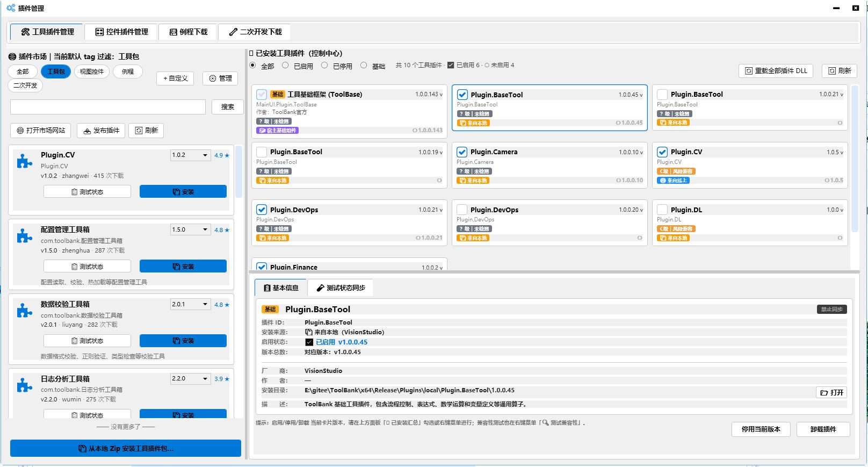This screenshot has width=868, height=467.
Task: Click the 基础 tag on ToolBase card
Action: [277, 94]
